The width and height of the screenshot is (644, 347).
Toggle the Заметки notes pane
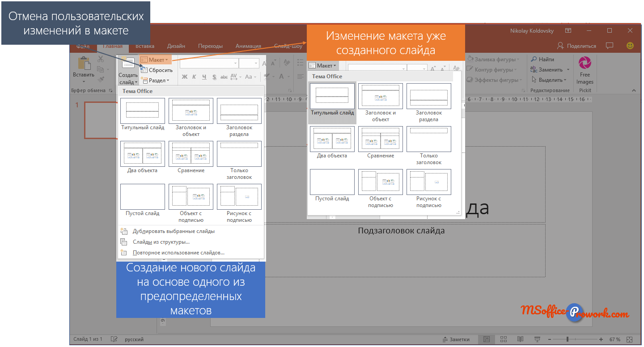(455, 339)
